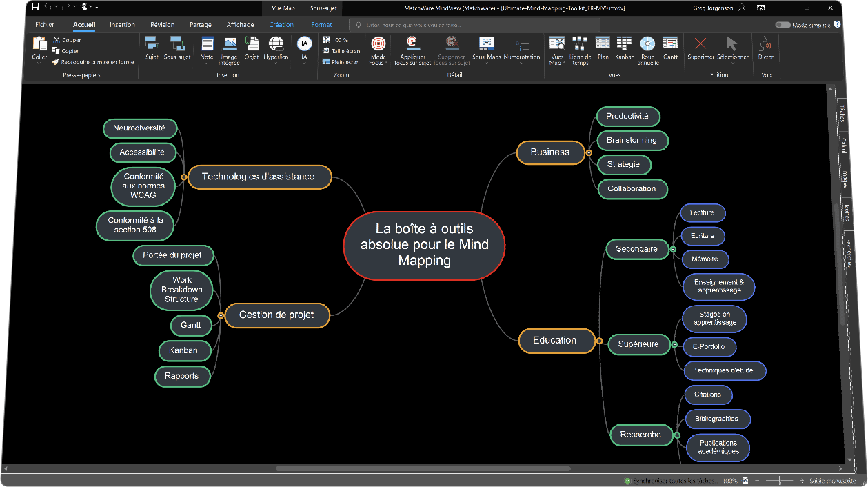The width and height of the screenshot is (868, 487).
Task: Adjust the zoom slider in status bar
Action: [779, 481]
